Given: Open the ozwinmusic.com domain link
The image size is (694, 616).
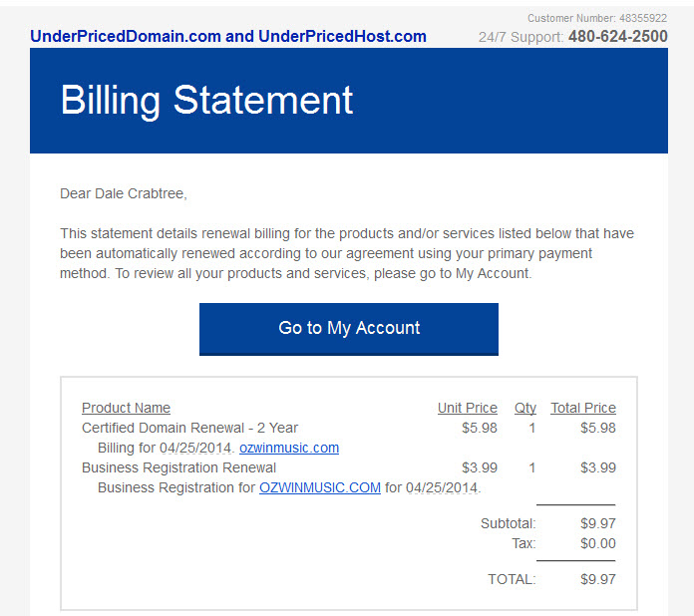Looking at the screenshot, I should click(x=289, y=448).
